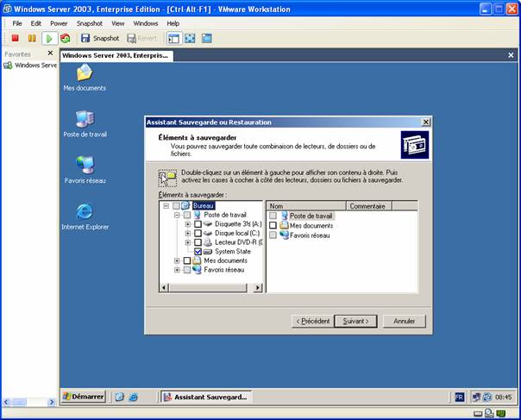Check the Disquette 3½ (A:) checkbox
The width and height of the screenshot is (521, 420).
198,224
